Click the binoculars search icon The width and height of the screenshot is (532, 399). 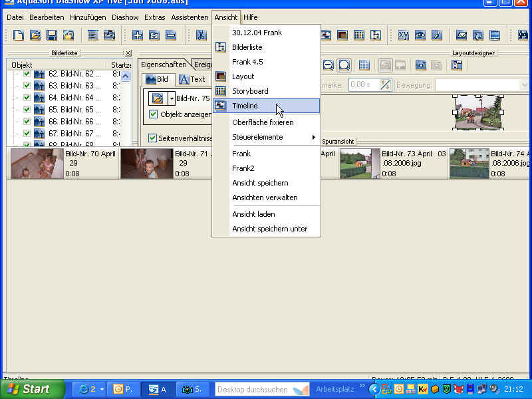point(522,35)
